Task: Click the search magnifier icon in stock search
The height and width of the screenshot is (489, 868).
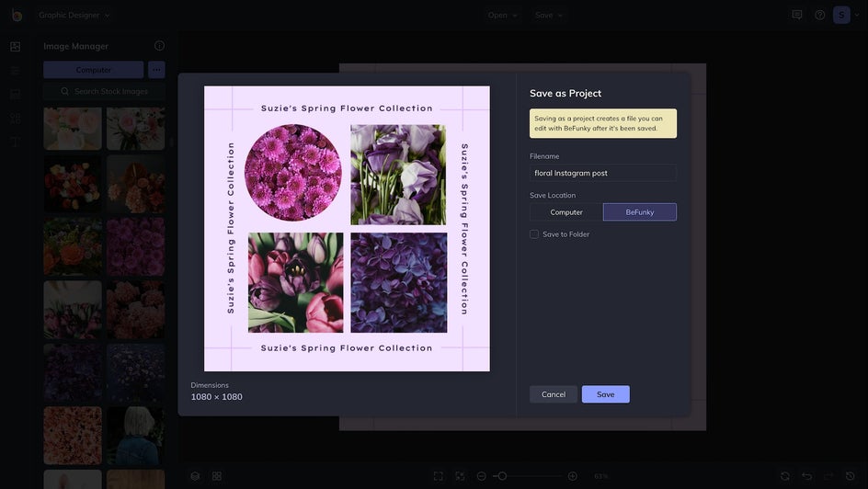Action: (x=64, y=91)
